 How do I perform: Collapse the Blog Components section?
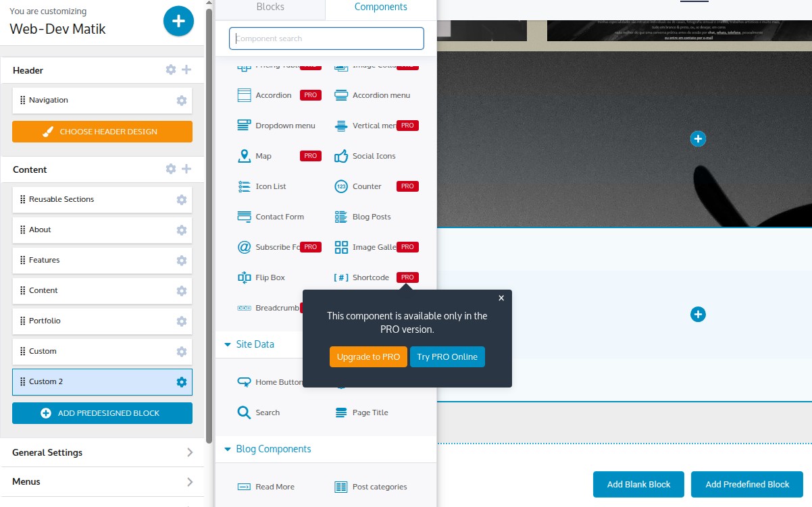227,449
